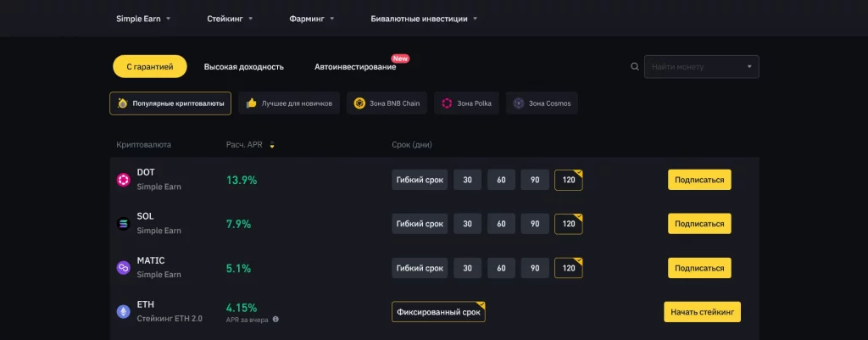Click the search magnifier icon
868x340 pixels.
[634, 67]
